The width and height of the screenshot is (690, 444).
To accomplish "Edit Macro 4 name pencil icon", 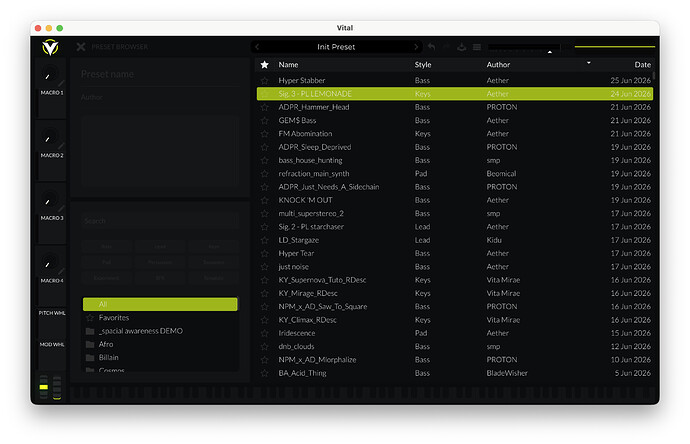I will tap(61, 271).
